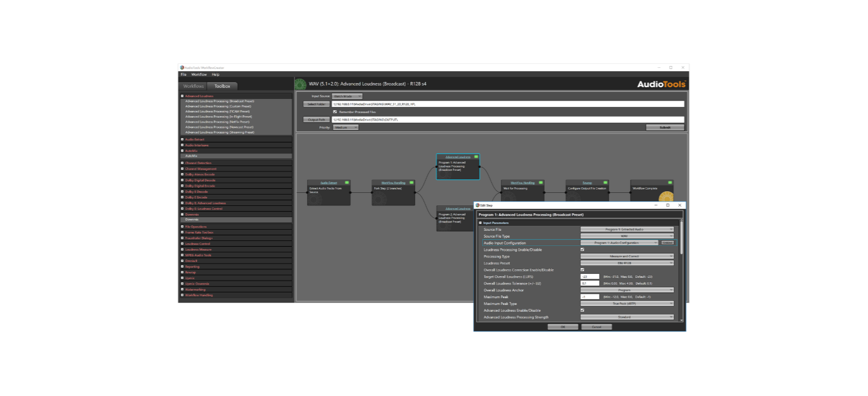Click green indicator on Program 1 Advanced Loudness node
Screen dimensions: 868x396
[x=476, y=157]
